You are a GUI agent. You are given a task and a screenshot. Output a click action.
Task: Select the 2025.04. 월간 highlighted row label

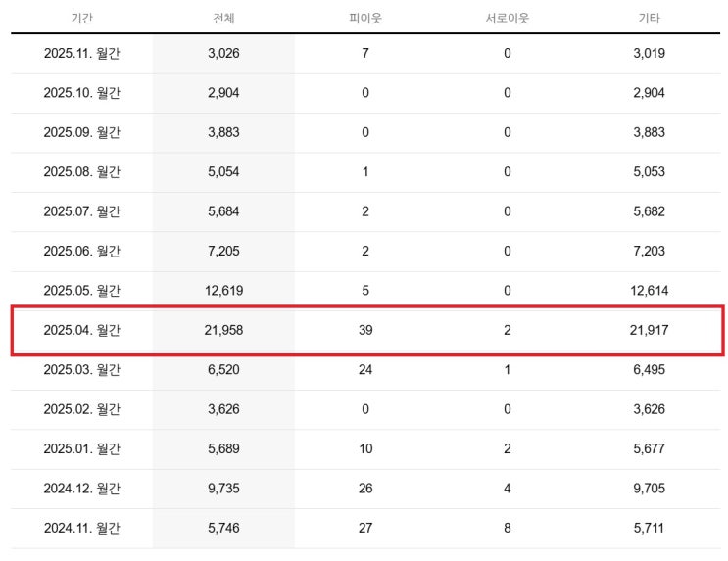pyautogui.click(x=81, y=330)
